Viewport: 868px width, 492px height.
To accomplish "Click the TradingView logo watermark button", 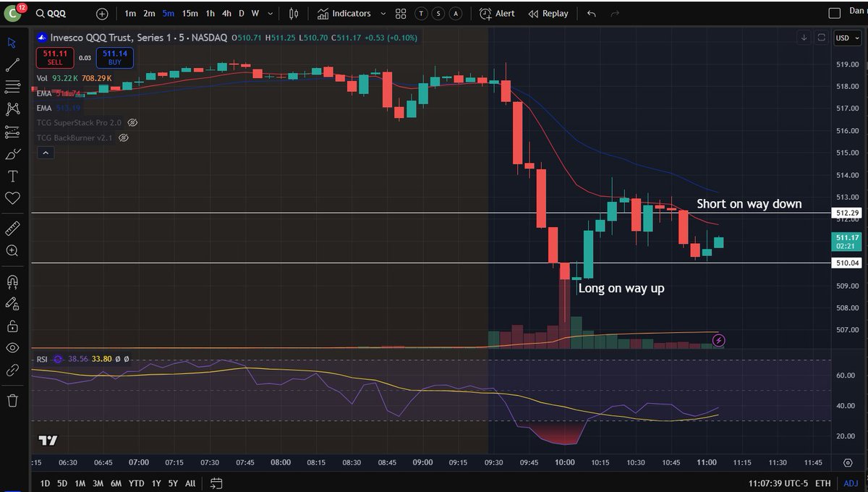I will click(48, 441).
